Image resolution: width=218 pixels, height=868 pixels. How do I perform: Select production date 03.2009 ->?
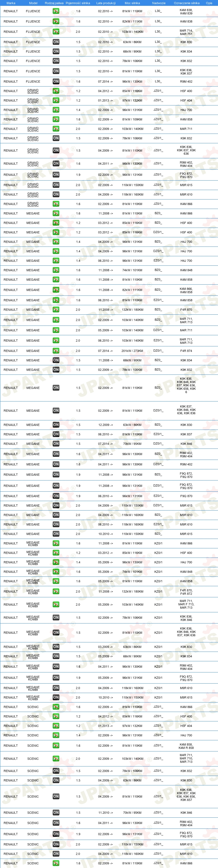pos(106,647)
